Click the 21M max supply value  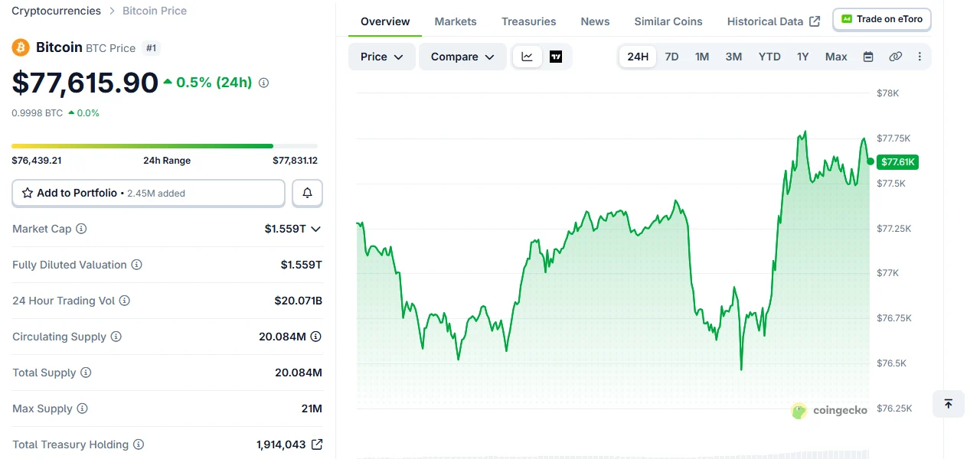coord(312,409)
